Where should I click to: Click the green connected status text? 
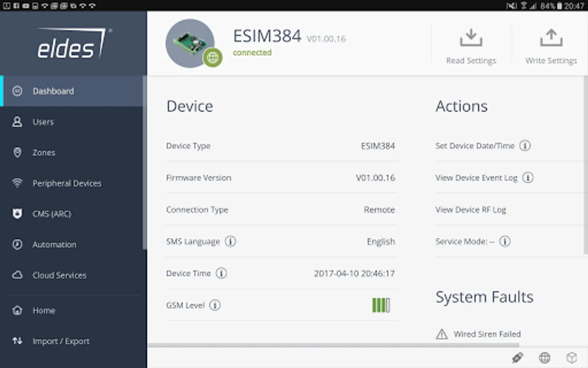pos(252,52)
